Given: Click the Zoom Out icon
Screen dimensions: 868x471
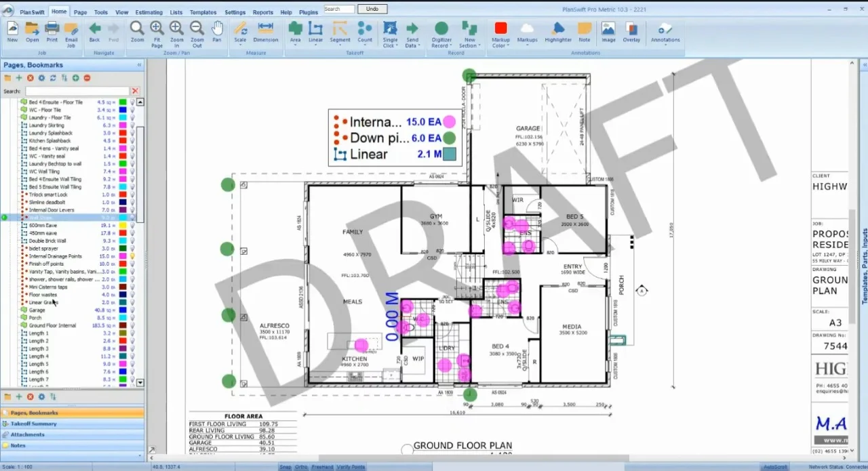Looking at the screenshot, I should click(x=197, y=33).
